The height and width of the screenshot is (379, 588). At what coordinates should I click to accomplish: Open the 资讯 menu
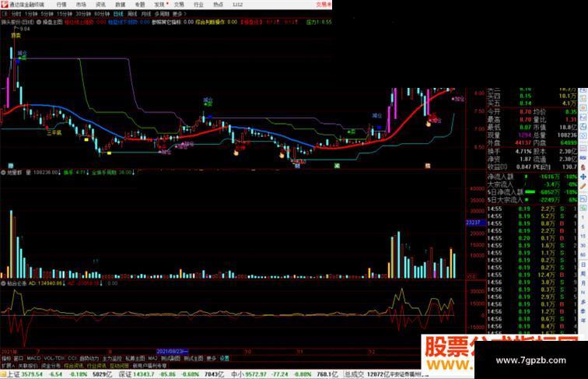(x=100, y=5)
